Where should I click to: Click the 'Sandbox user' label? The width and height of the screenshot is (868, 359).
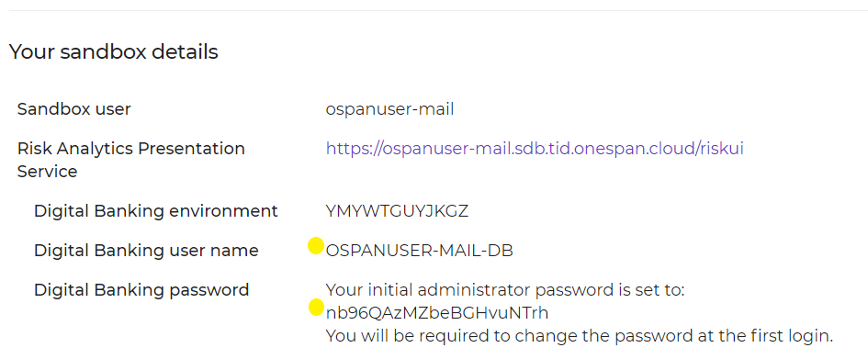[73, 109]
